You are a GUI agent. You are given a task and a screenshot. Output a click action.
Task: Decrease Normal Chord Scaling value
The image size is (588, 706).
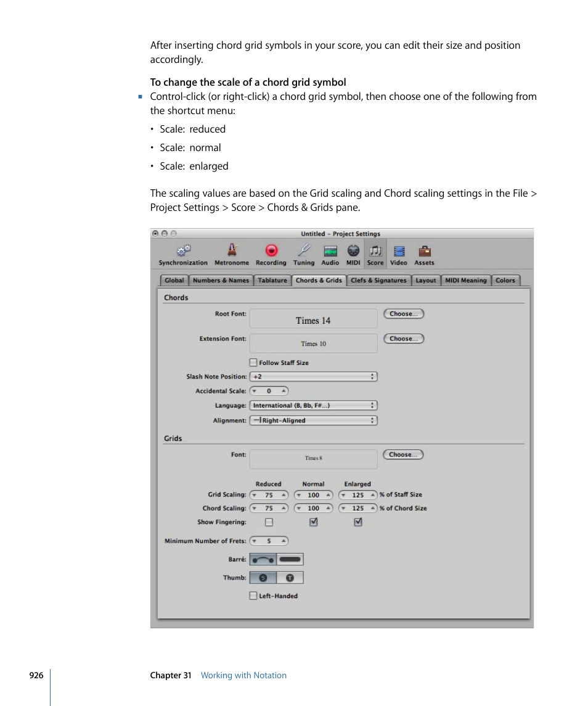click(299, 508)
